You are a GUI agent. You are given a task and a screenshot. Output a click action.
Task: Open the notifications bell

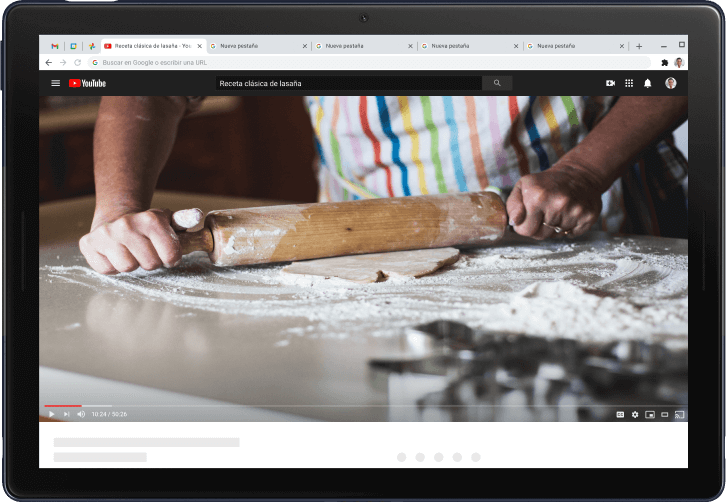(x=647, y=83)
